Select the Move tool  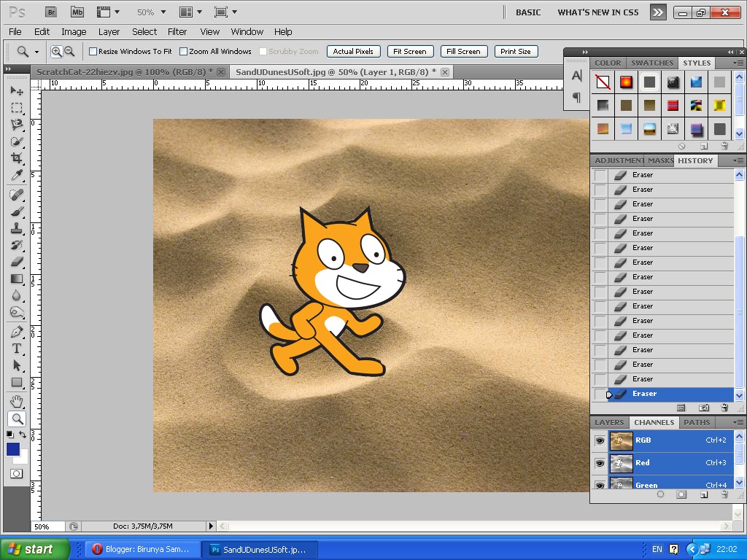tap(17, 90)
